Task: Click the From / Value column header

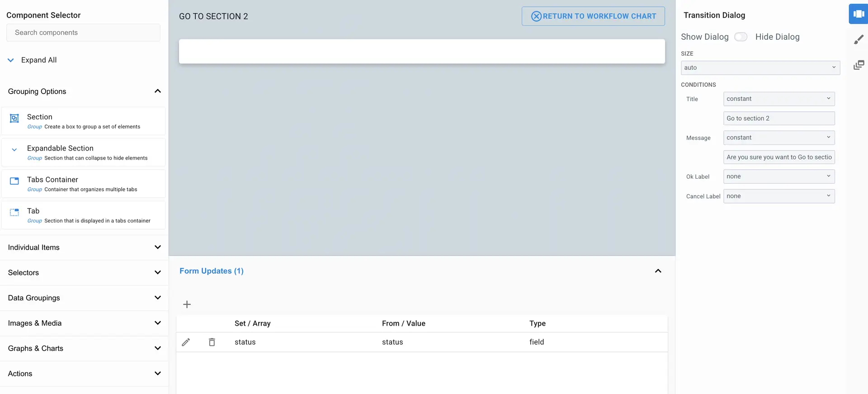Action: click(x=404, y=323)
